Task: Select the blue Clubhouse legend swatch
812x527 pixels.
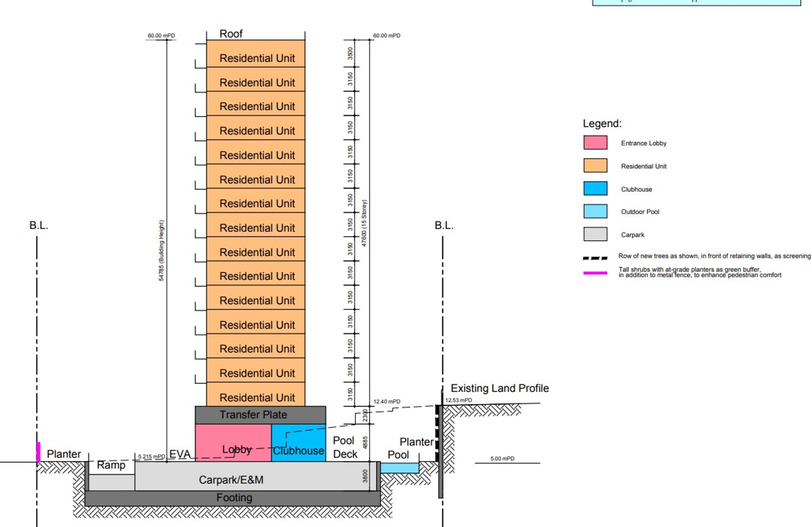Action: (595, 188)
